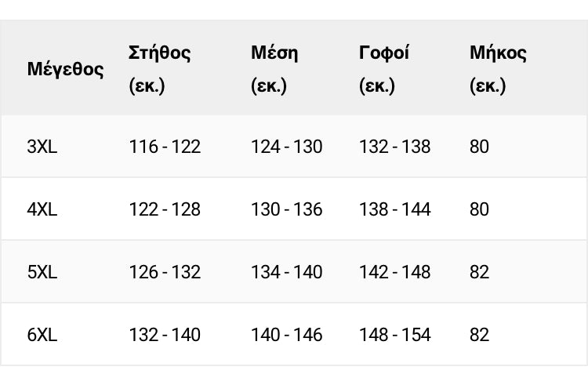This screenshot has width=588, height=385.
Task: Select waist value 134 - 140
Action: tap(286, 272)
